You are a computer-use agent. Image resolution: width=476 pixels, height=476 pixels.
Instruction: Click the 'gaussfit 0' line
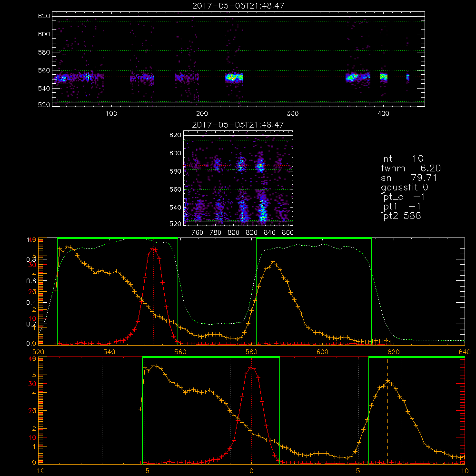tap(404, 187)
